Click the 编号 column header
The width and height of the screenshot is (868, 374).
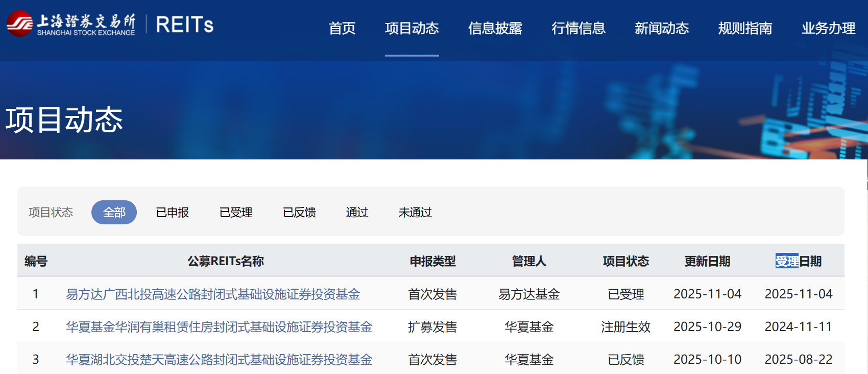[36, 261]
